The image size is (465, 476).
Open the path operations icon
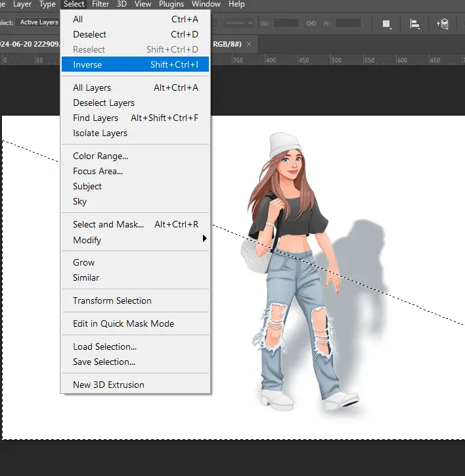386,24
